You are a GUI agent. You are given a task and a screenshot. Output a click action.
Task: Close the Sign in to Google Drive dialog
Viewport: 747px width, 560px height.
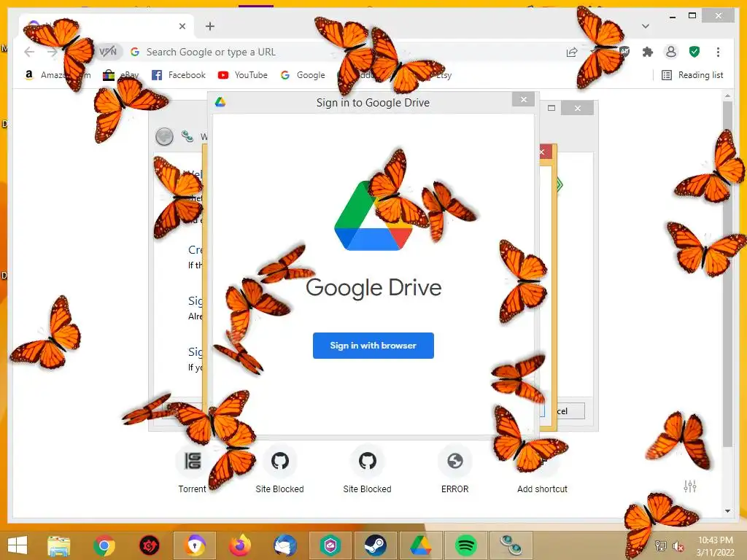pos(524,99)
